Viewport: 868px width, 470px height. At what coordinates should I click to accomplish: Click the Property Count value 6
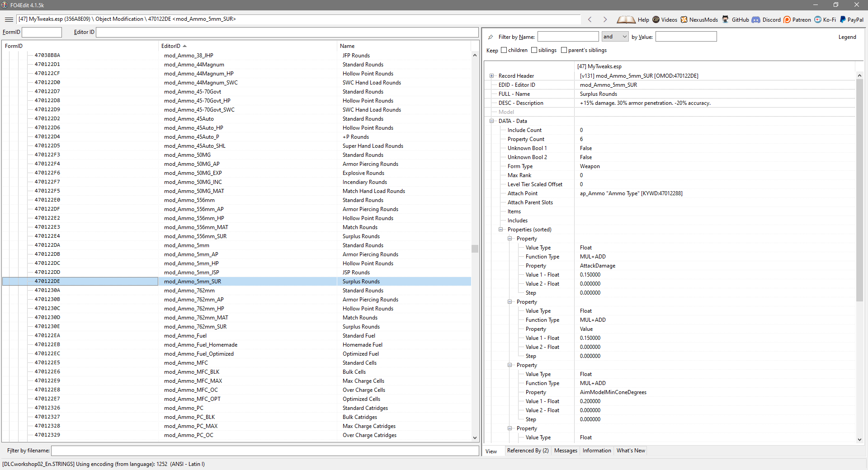581,139
